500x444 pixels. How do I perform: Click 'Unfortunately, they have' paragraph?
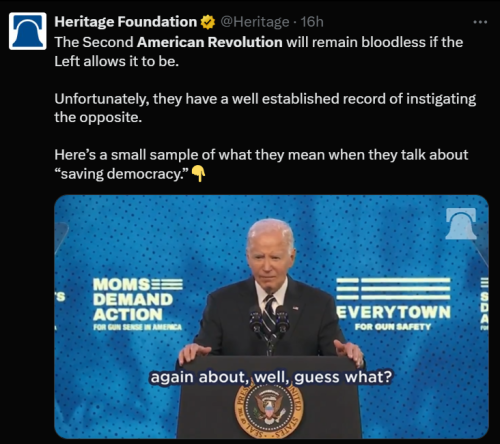(x=265, y=108)
